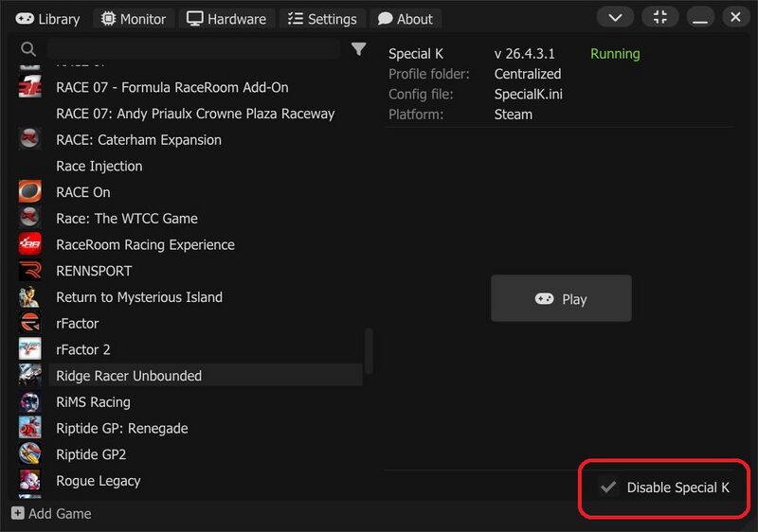
Task: Click the RACE 07 Formula RaceRoom Add-On icon
Action: click(x=30, y=87)
